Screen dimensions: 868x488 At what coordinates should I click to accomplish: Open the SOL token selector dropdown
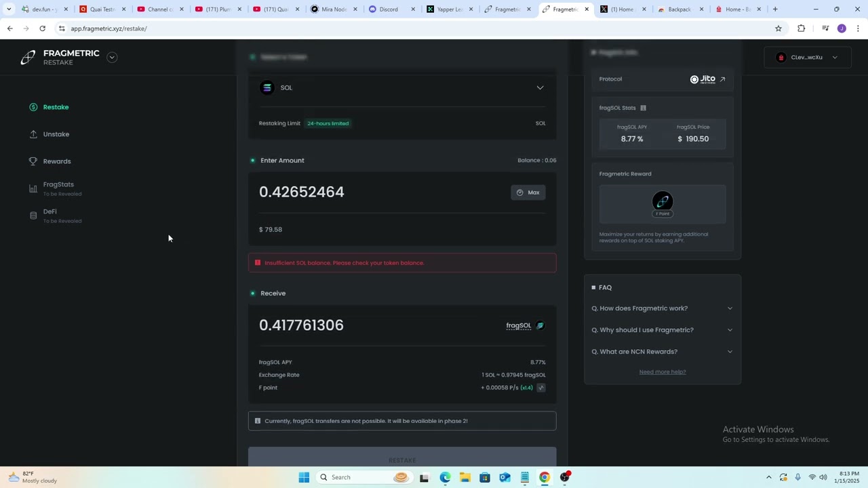540,87
